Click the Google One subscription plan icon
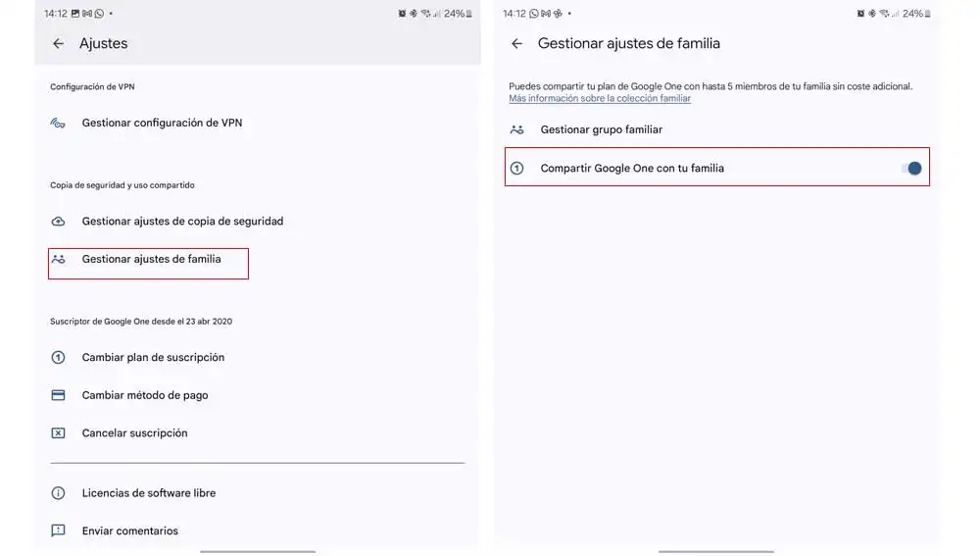The width and height of the screenshot is (980, 556). coord(59,358)
